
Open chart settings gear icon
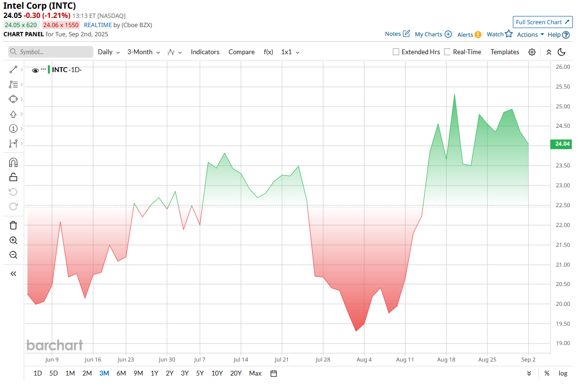532,52
